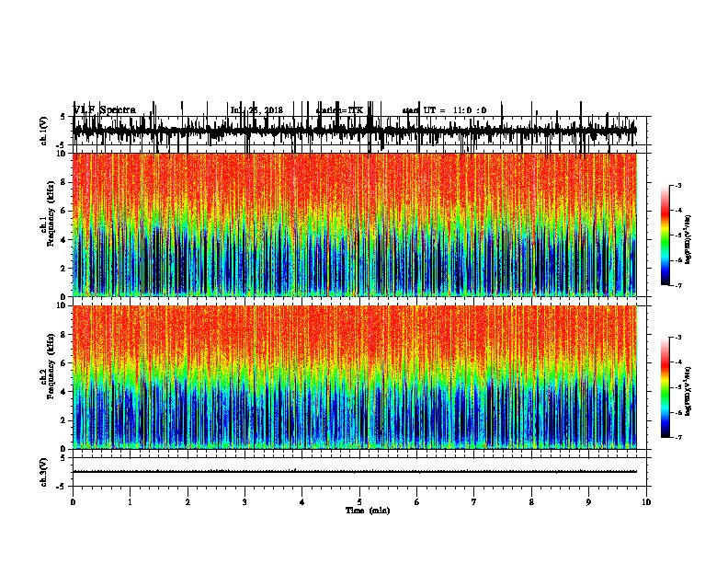Click the "8" kHz tick on ch.2 spectrogram
The height and width of the screenshot is (563, 728).
click(63, 335)
